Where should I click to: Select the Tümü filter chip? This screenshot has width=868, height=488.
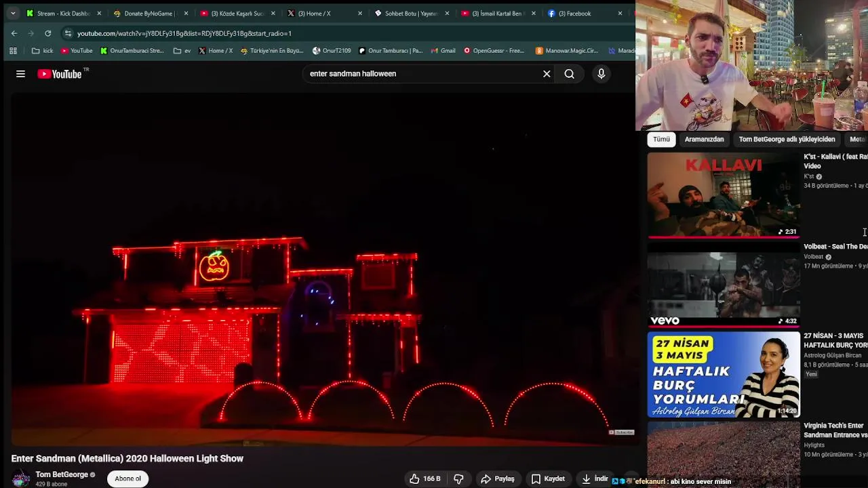(661, 139)
